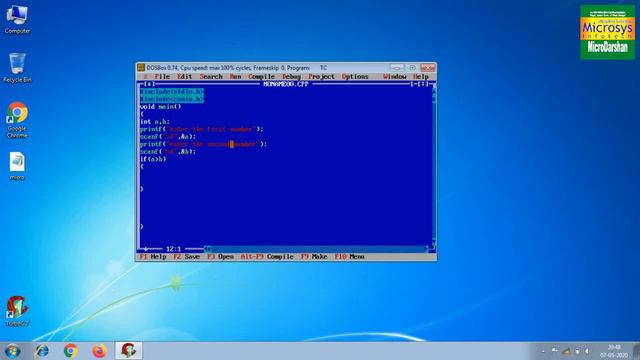640x360 pixels.
Task: Click F9 Make in the status bar
Action: pyautogui.click(x=314, y=256)
